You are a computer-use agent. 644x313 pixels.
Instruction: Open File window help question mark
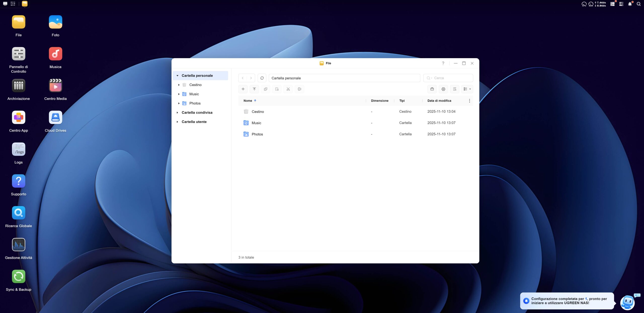pos(443,63)
